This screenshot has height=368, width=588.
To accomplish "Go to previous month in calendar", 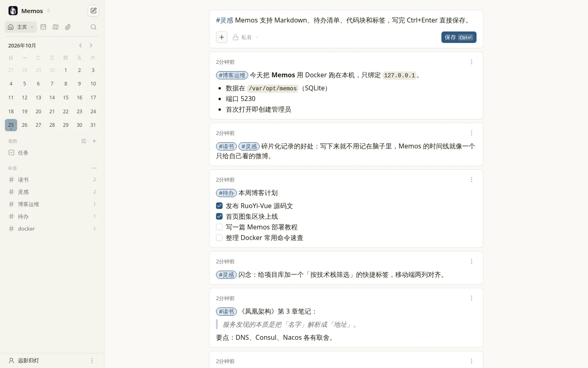I will coord(80,45).
